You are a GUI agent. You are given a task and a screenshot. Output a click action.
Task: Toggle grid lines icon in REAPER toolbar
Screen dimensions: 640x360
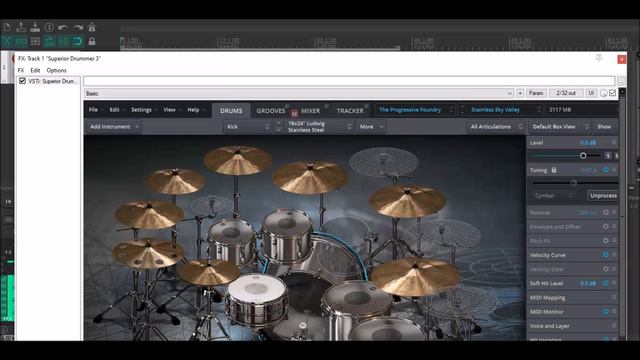[63, 41]
